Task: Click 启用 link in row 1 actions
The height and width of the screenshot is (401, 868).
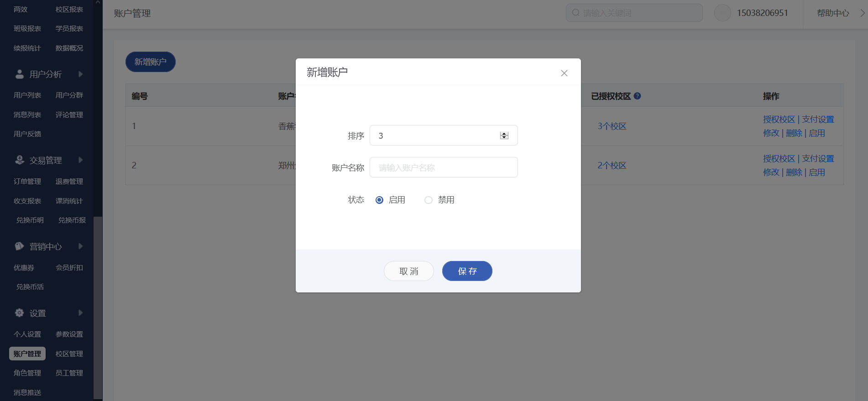Action: tap(817, 133)
